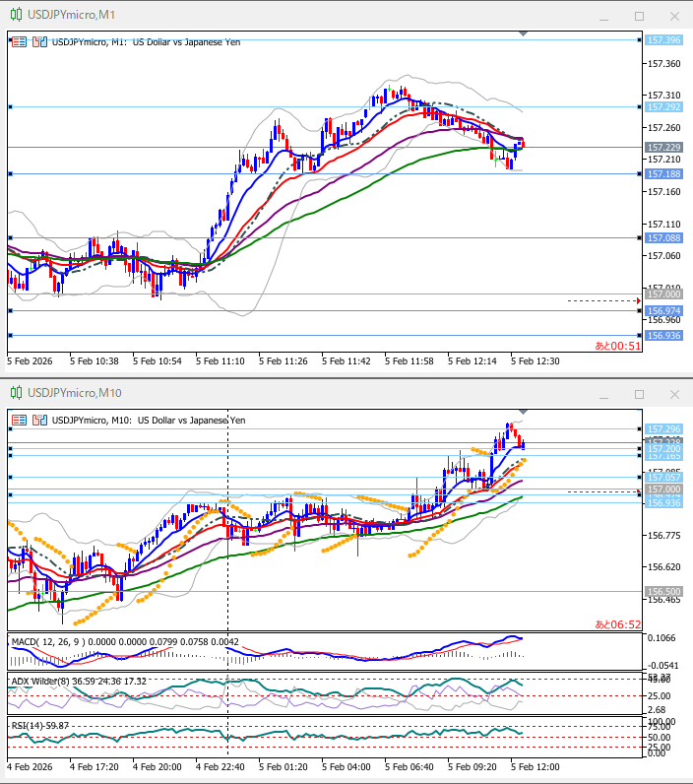Image resolution: width=693 pixels, height=784 pixels.
Task: Select the 156.500 level label in M10 chart
Action: pos(663,592)
